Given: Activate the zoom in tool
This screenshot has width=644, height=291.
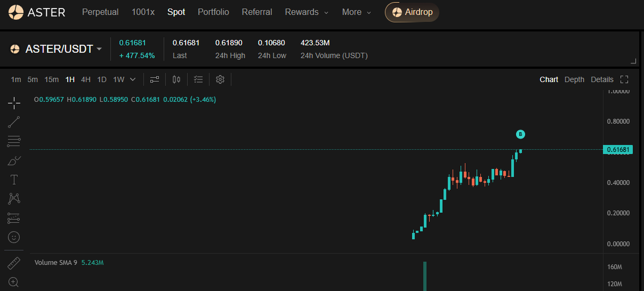Looking at the screenshot, I should pos(14,282).
